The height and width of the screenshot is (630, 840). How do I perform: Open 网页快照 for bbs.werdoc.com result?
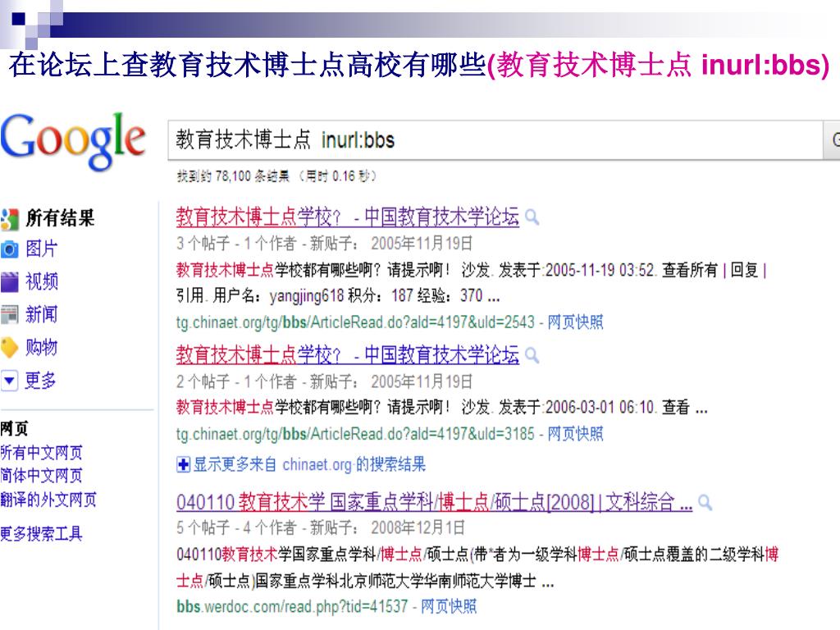449,606
